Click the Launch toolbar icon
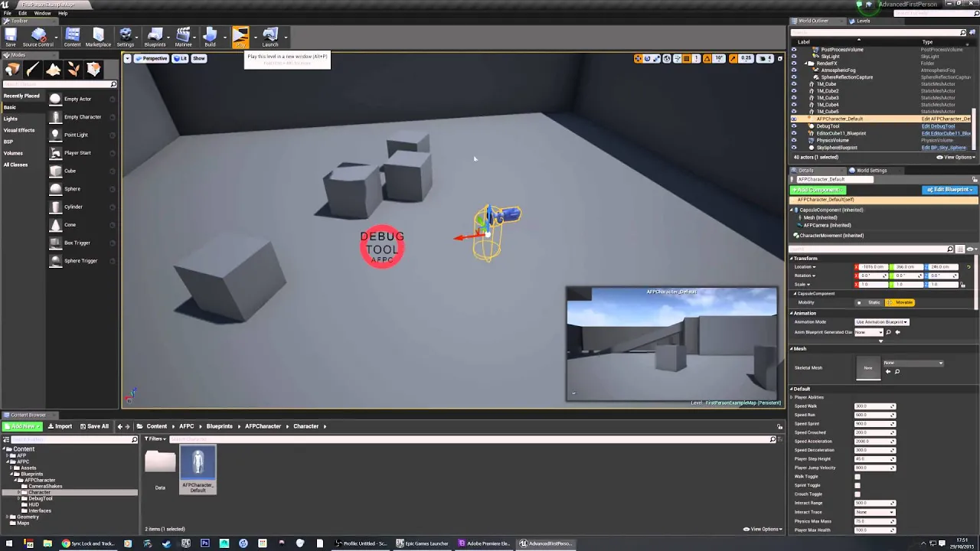This screenshot has height=551, width=980. [x=270, y=37]
